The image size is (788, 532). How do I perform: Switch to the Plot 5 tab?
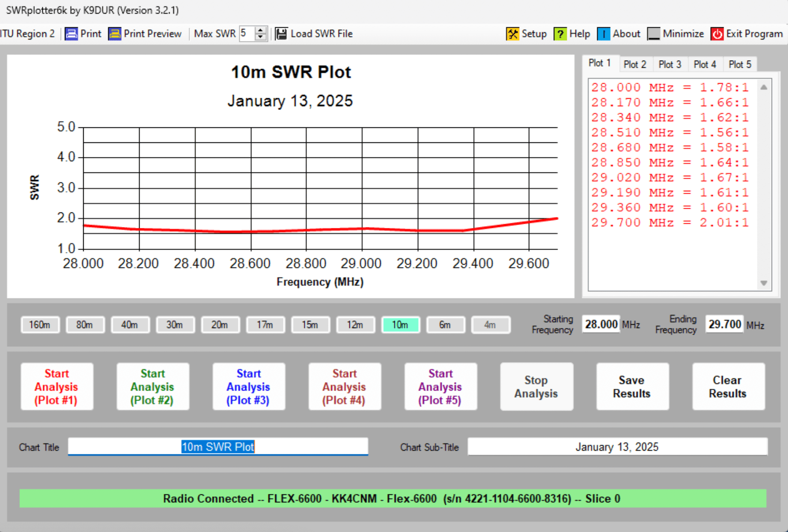(740, 64)
